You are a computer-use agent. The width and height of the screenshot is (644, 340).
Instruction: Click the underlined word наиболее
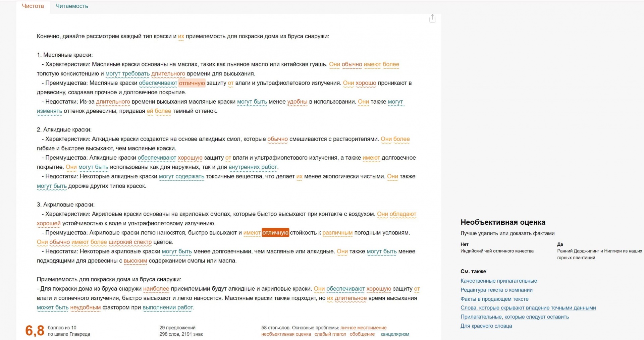click(x=156, y=289)
